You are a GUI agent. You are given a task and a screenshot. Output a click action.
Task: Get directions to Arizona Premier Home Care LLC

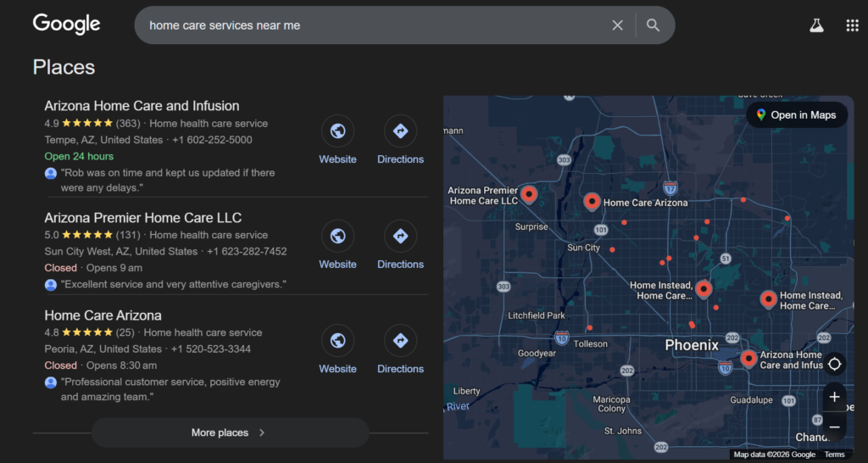pos(400,237)
